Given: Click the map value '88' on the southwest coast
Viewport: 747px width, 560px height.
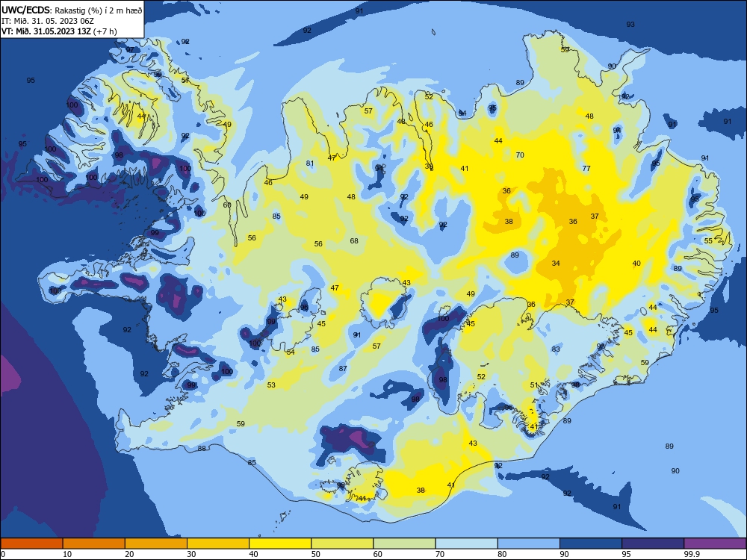Looking at the screenshot, I should tap(202, 448).
